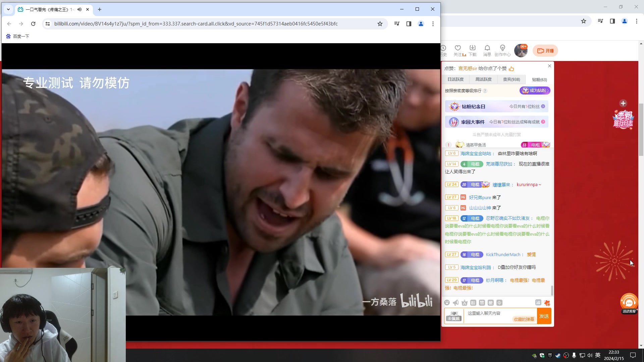Image resolution: width=644 pixels, height=362 pixels.
Task: Mute the tab using the speaker icon
Action: tap(79, 9)
